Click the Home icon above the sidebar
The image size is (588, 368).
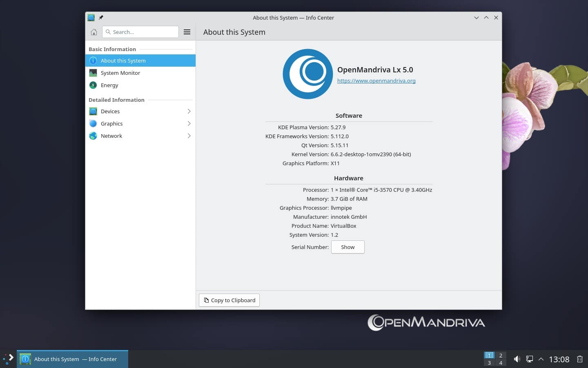[94, 31]
